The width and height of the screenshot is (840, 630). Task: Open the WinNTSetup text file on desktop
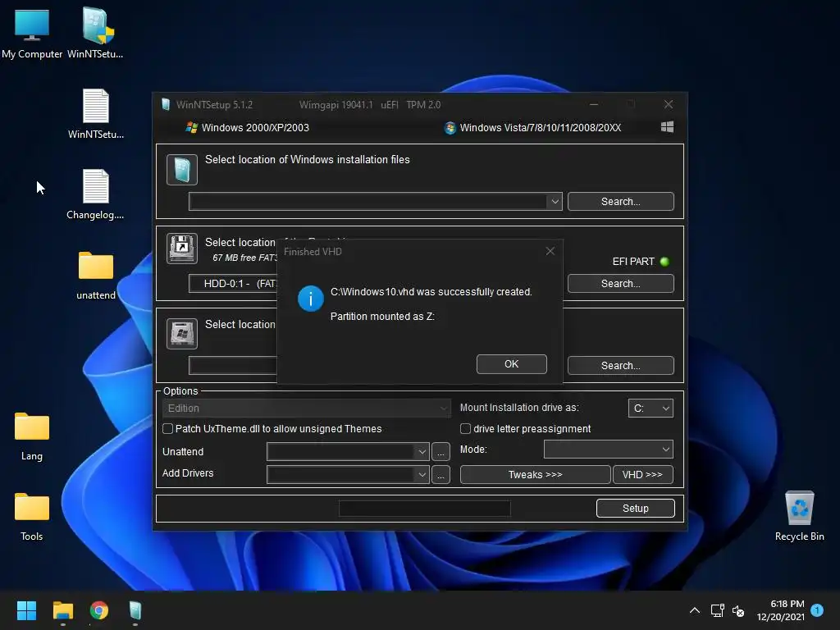pos(95,113)
